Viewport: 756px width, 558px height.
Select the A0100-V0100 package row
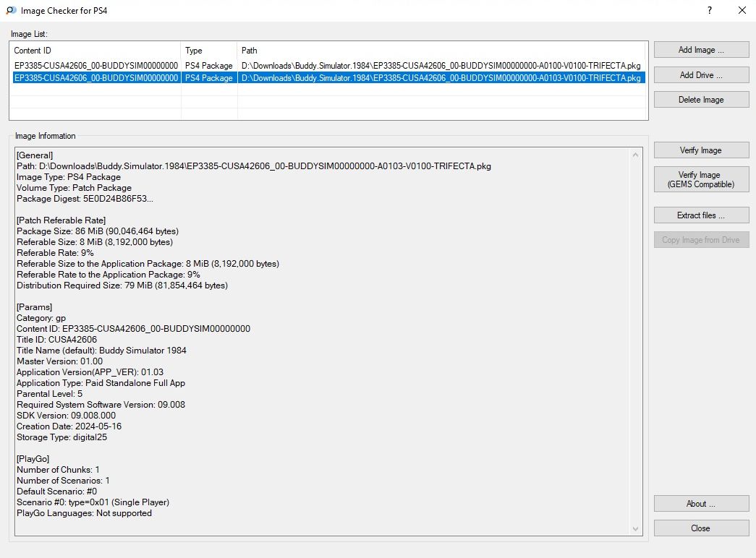[329, 66]
